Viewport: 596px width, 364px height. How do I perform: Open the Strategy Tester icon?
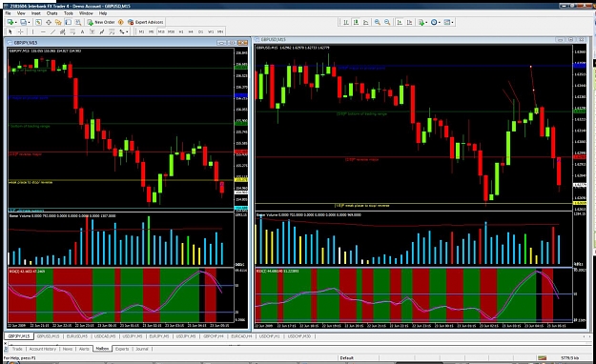click(x=78, y=22)
